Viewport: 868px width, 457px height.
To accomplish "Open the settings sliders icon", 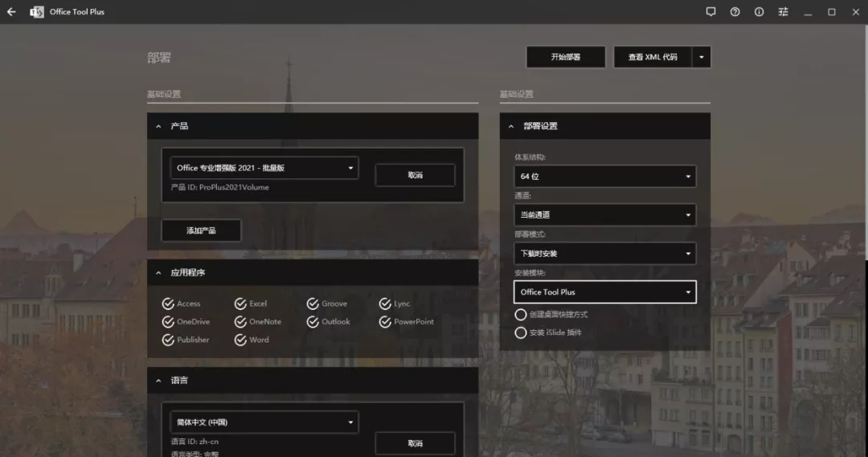I will (x=783, y=12).
